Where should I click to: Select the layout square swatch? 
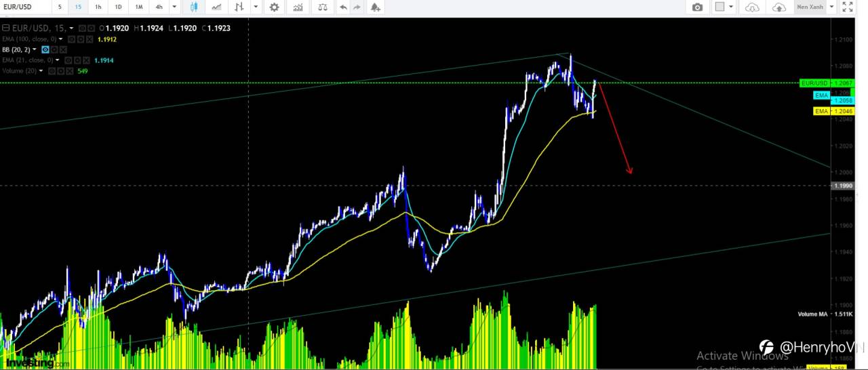pyautogui.click(x=720, y=7)
